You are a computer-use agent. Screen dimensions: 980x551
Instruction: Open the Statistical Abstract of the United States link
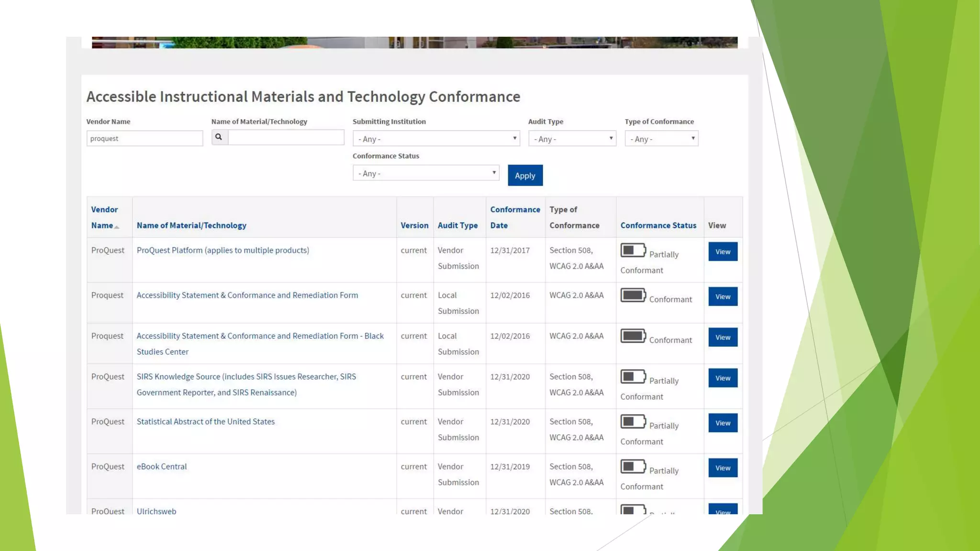coord(205,421)
